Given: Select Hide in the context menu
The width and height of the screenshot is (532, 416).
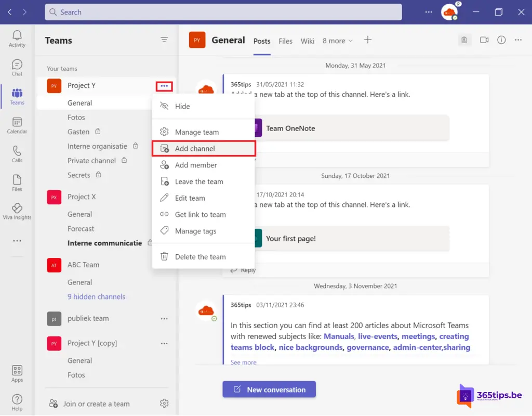Looking at the screenshot, I should pos(204,106).
